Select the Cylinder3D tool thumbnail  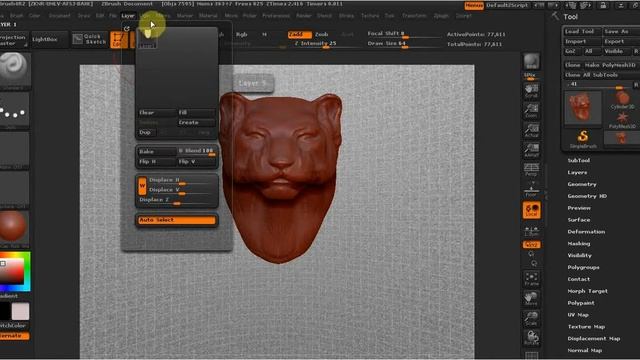tap(622, 100)
